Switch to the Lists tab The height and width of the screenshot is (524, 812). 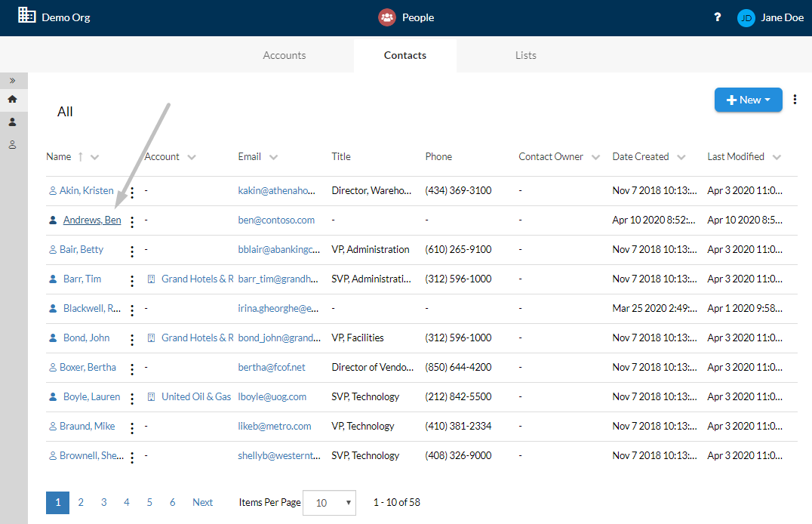[526, 55]
